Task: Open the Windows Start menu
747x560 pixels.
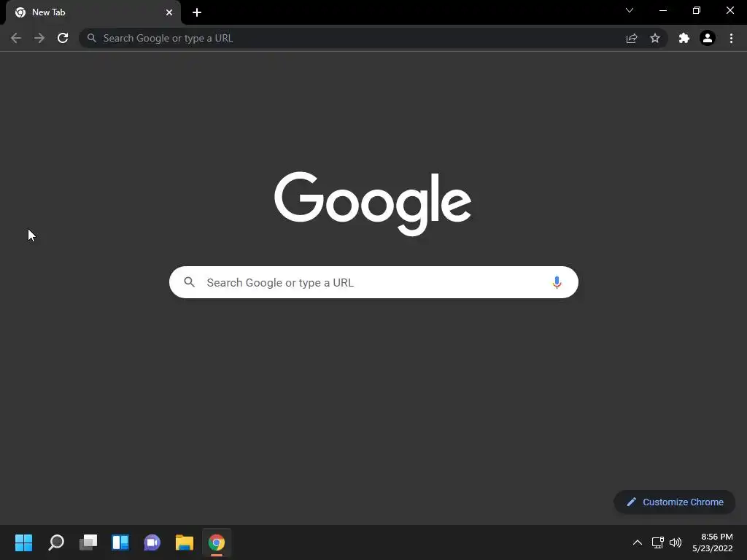Action: 23,542
